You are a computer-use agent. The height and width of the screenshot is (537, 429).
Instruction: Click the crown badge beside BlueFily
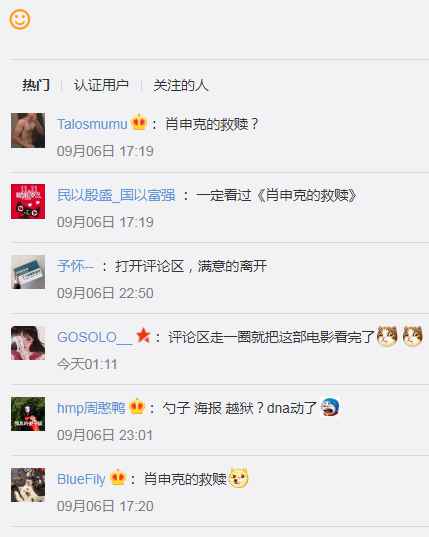pyautogui.click(x=118, y=477)
